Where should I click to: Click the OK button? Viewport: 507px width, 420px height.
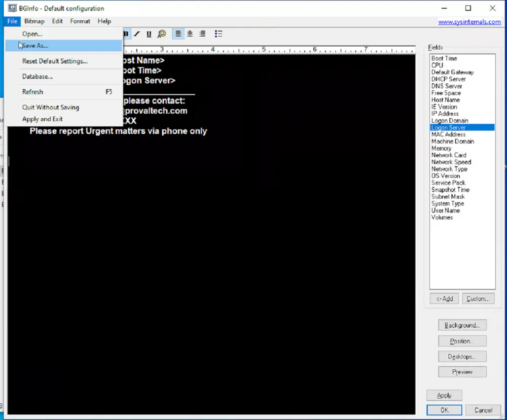click(444, 410)
